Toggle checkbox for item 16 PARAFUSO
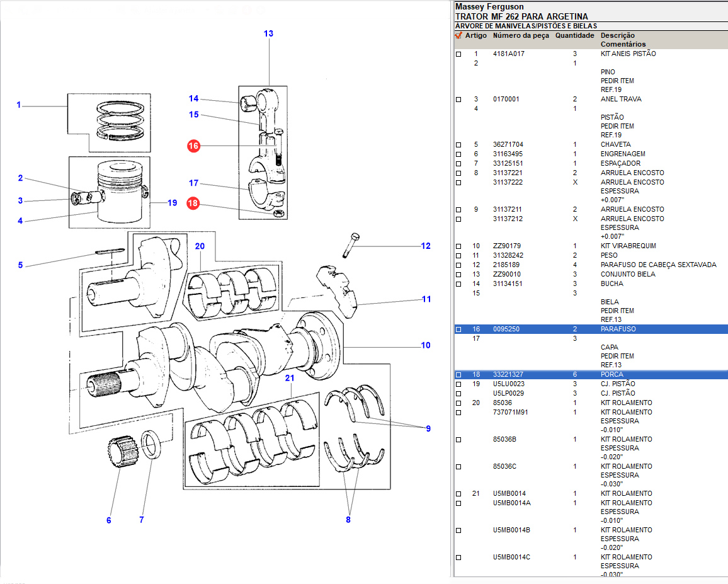The height and width of the screenshot is (584, 728). pyautogui.click(x=458, y=329)
